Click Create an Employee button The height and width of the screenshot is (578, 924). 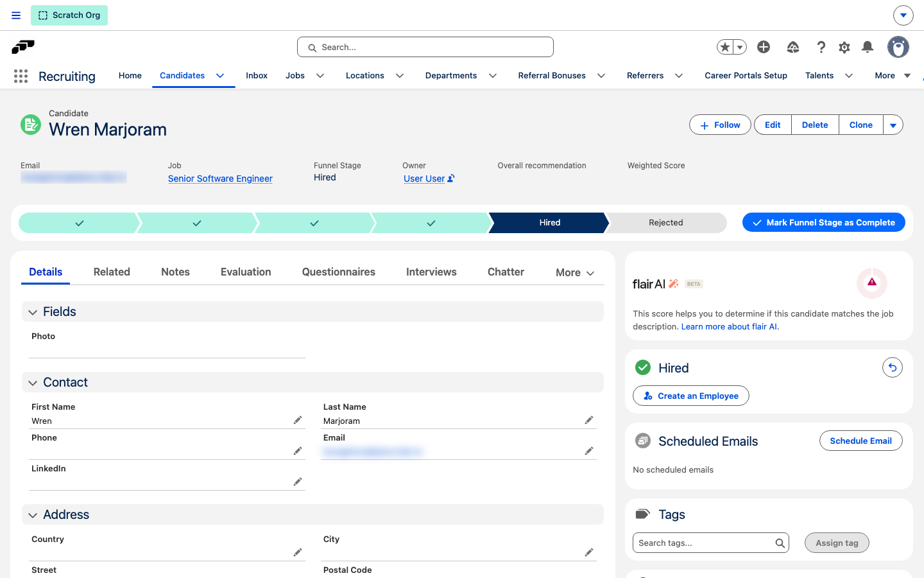[691, 396]
